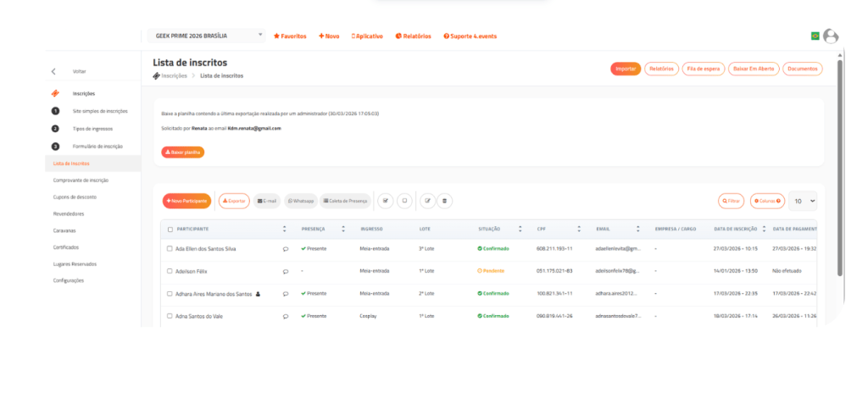The width and height of the screenshot is (868, 409).
Task: Click the edit pencil icon in toolbar
Action: click(x=428, y=201)
